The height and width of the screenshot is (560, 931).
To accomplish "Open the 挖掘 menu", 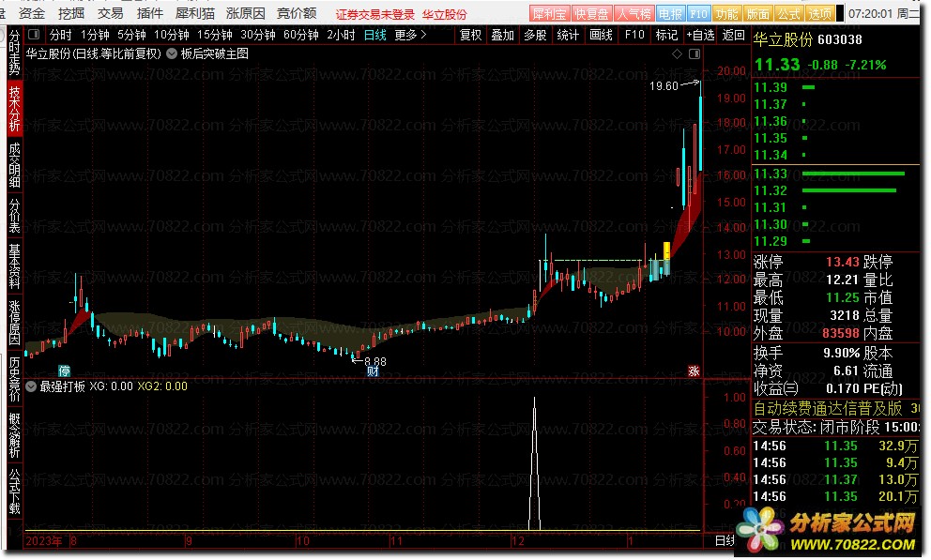I will point(71,13).
